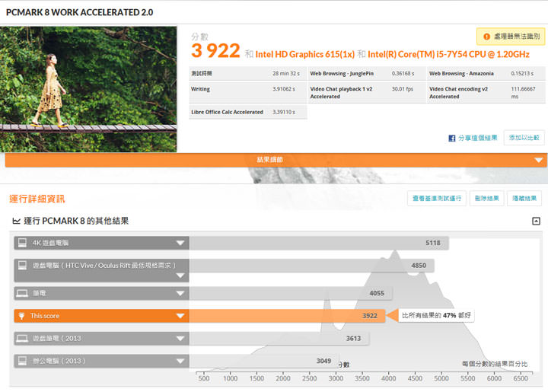Click the chart icon beside the PCMARK 8 results heading
Screen dimensions: 548x392
(16, 221)
